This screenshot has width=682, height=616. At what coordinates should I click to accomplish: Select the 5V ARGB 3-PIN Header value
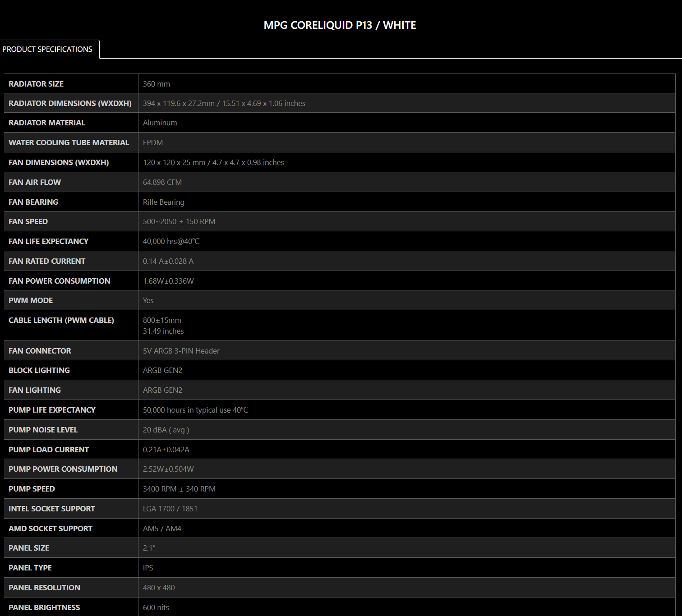[x=181, y=351]
